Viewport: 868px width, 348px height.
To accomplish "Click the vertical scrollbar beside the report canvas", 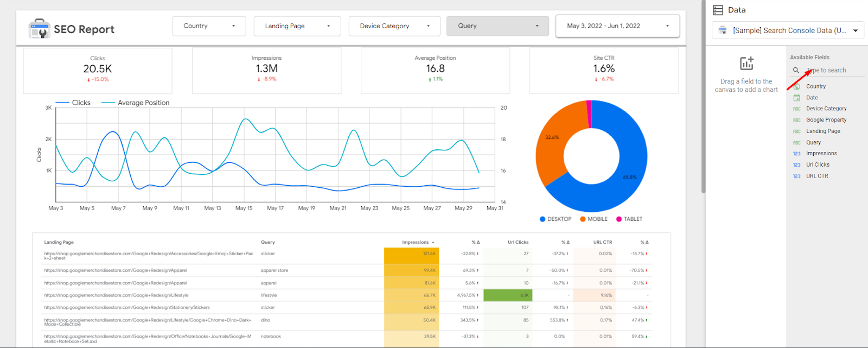I will click(703, 98).
